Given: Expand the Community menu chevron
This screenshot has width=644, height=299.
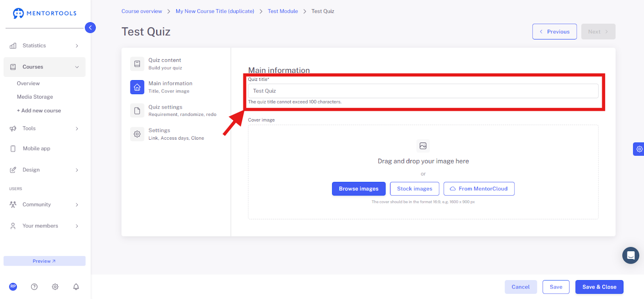Looking at the screenshot, I should [77, 205].
